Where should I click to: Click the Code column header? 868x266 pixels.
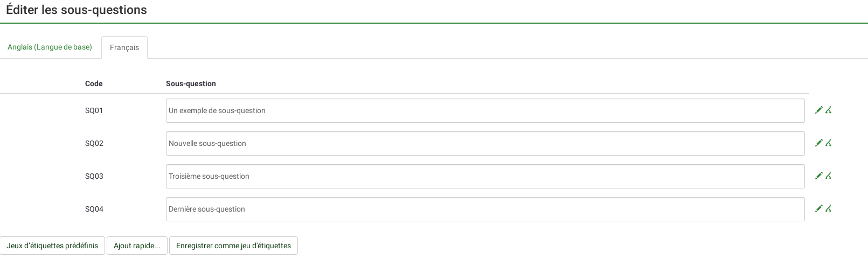point(94,84)
